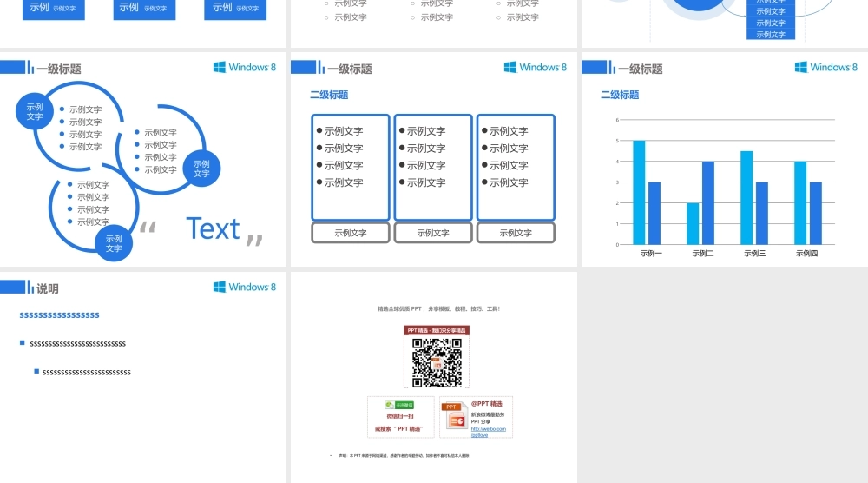Viewport: 868px width, 483px height.
Task: Click the 一级标题 heading on the three-column slide
Action: tap(349, 69)
